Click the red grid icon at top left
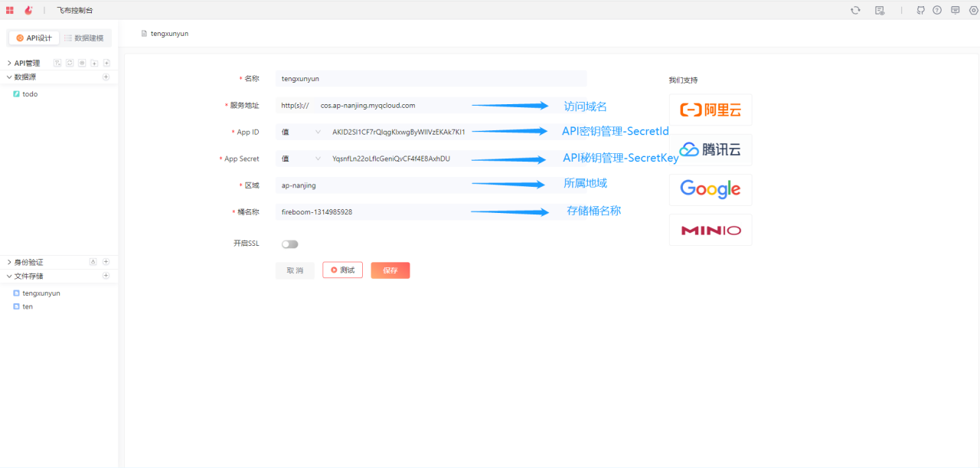 pyautogui.click(x=10, y=10)
